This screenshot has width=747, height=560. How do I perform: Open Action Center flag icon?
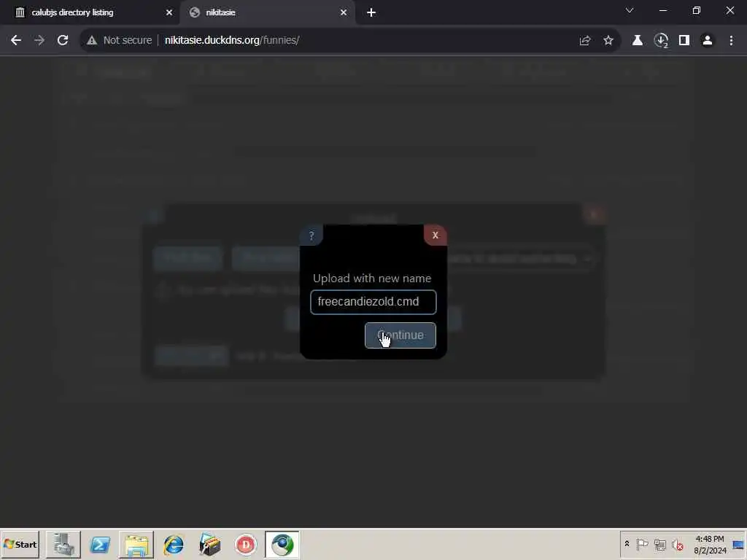pyautogui.click(x=642, y=544)
